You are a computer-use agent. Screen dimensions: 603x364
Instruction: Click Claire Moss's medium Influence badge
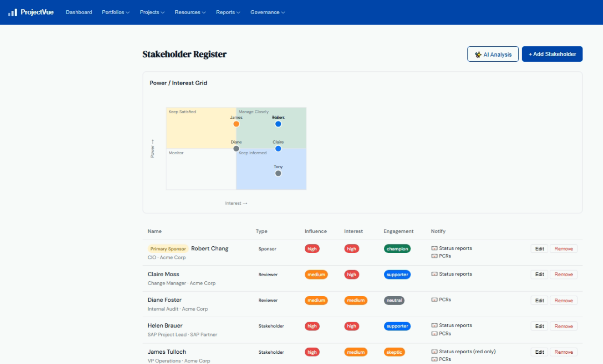point(316,274)
